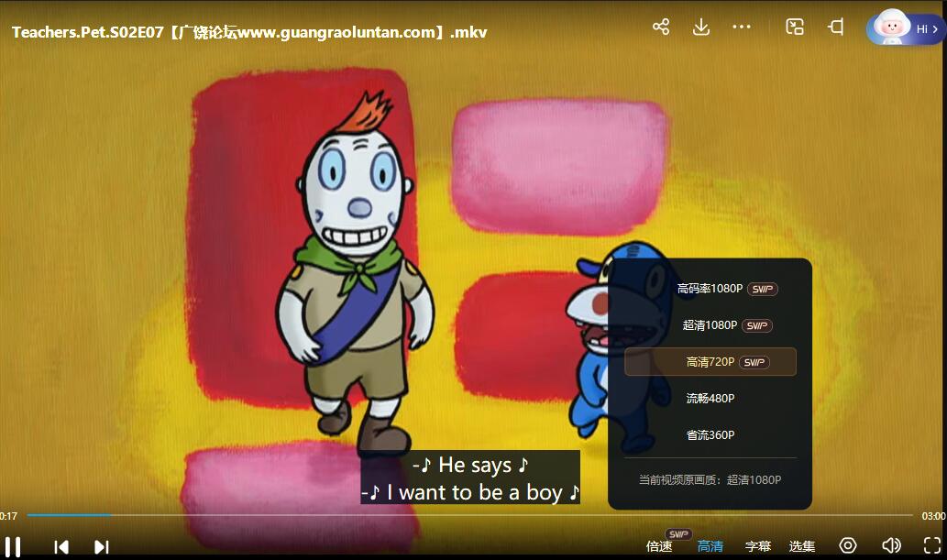The width and height of the screenshot is (947, 560).
Task: Pause the video playback
Action: click(13, 546)
